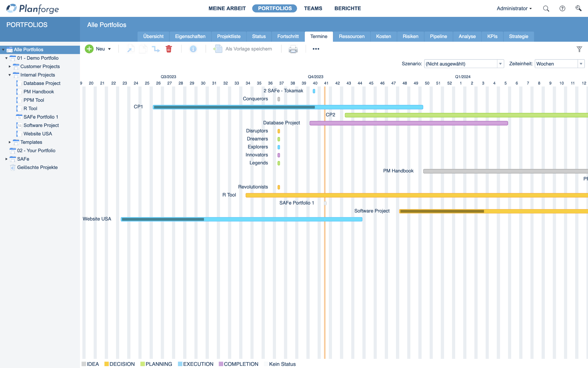
Task: Click the Customer Projects folder icon
Action: click(16, 67)
